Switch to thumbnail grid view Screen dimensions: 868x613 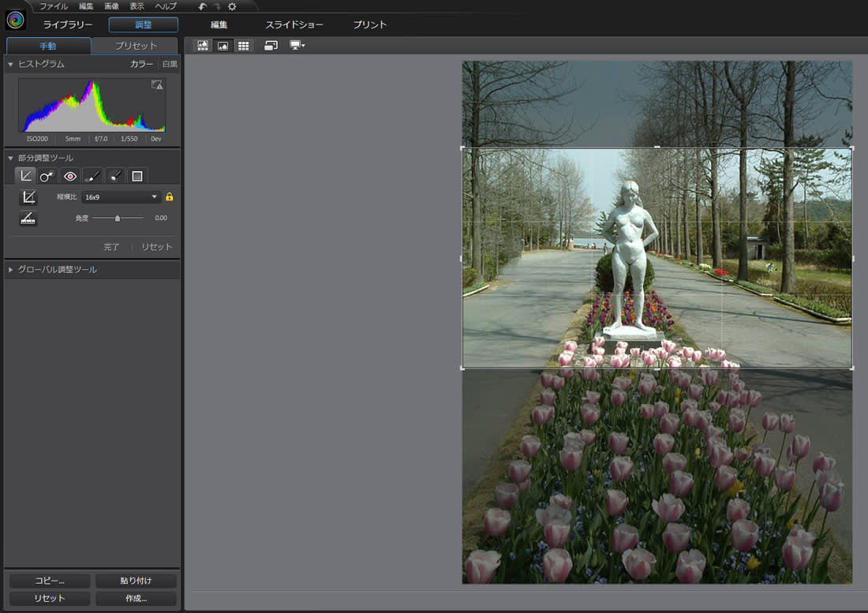243,46
